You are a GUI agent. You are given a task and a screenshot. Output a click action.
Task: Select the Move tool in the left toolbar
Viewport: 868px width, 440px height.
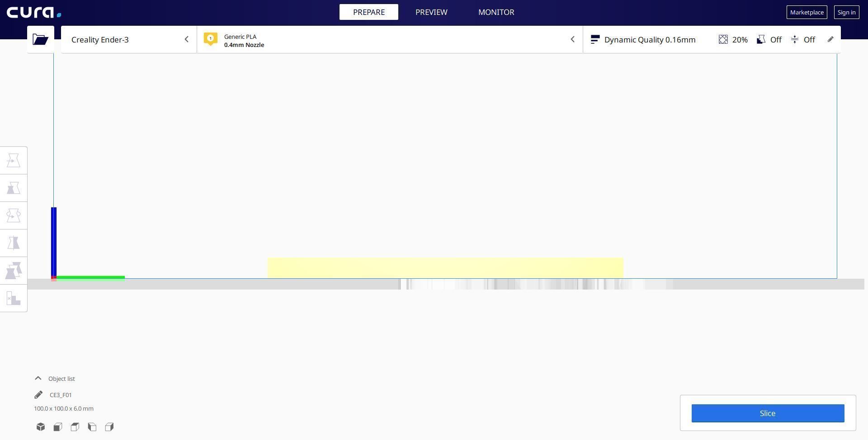pos(14,160)
